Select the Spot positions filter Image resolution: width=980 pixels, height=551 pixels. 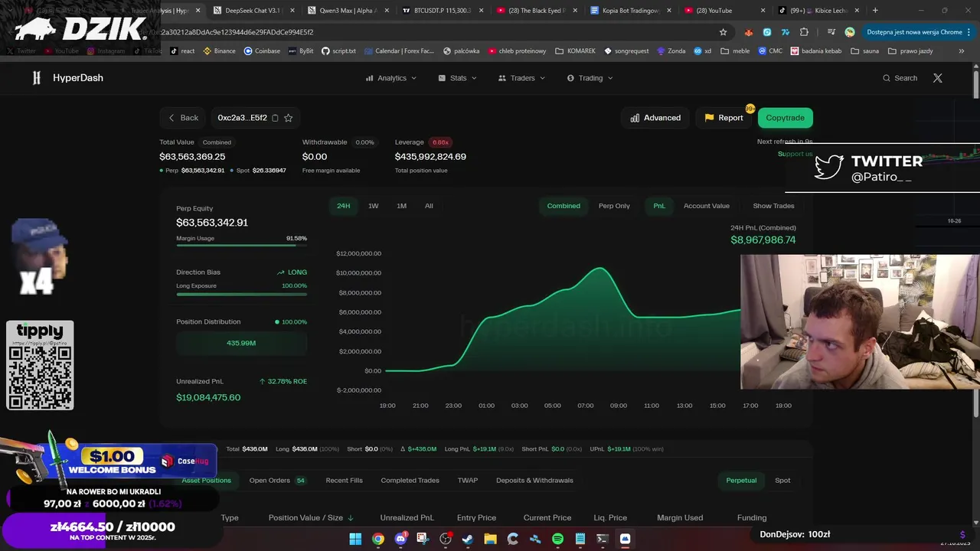(x=782, y=481)
